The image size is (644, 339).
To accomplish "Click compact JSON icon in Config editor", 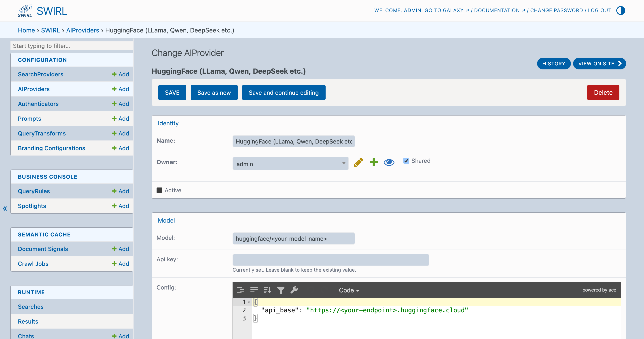I will coord(254,290).
